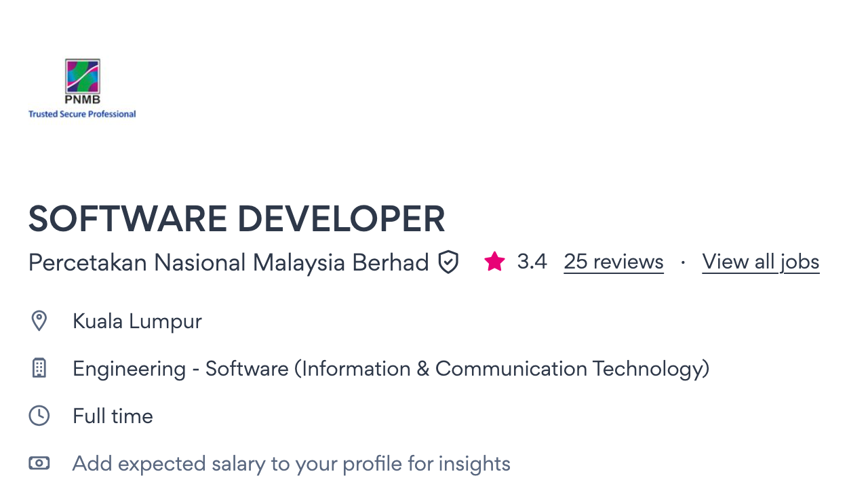Click the dot separator before View all jobs

(x=683, y=262)
